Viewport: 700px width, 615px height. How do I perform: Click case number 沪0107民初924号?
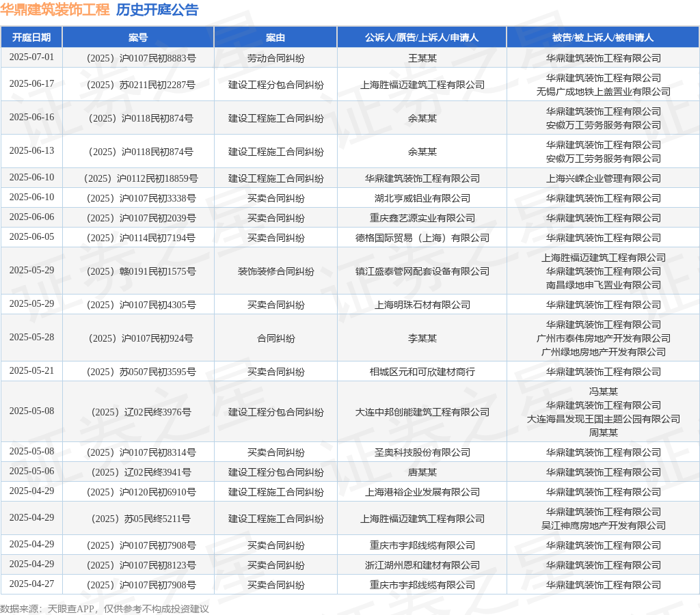(x=141, y=338)
